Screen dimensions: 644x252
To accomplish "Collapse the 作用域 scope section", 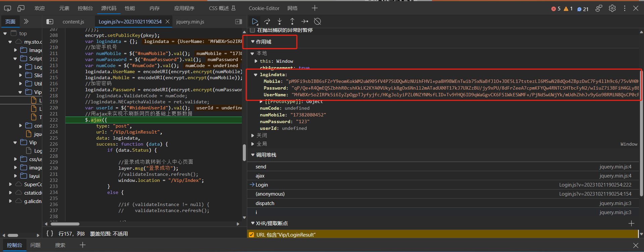I will click(x=253, y=42).
